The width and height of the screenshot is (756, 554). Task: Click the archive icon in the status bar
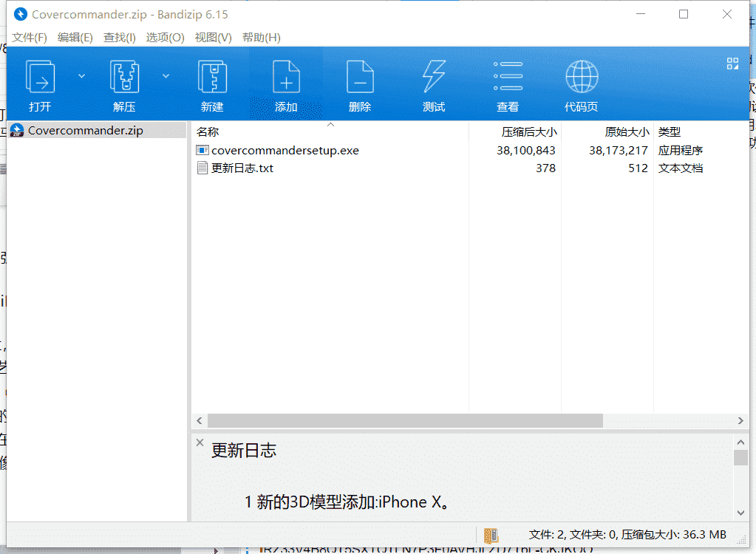(x=491, y=536)
